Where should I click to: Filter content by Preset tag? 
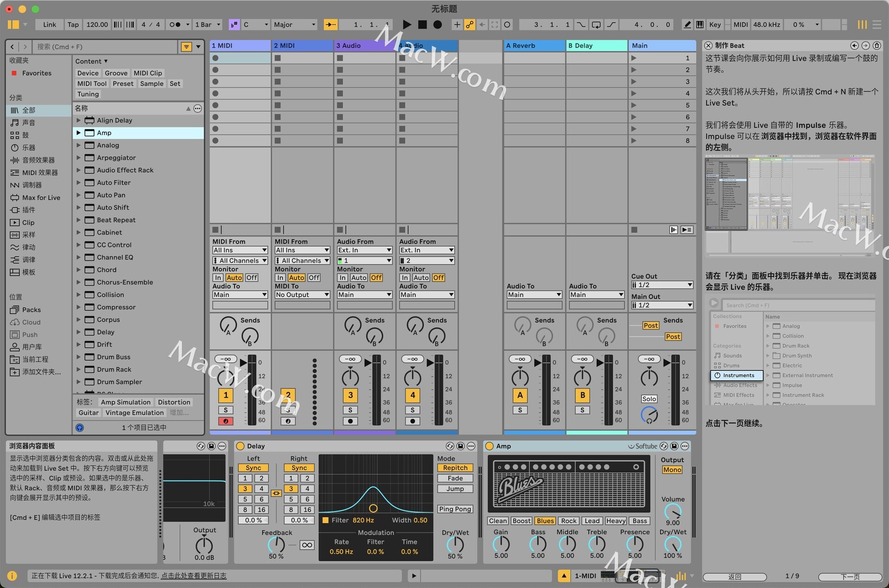pos(123,84)
